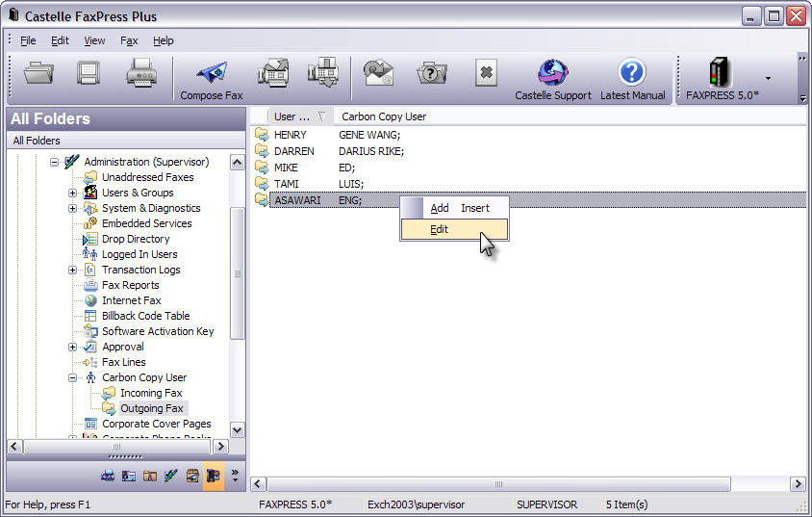Open Compose Fax
This screenshot has width=812, height=517.
pos(212,80)
